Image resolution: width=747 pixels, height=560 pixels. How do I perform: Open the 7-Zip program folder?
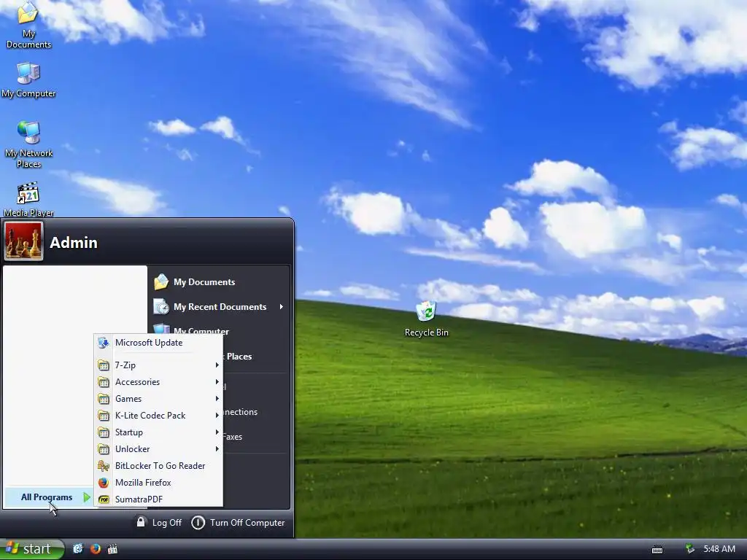point(158,365)
